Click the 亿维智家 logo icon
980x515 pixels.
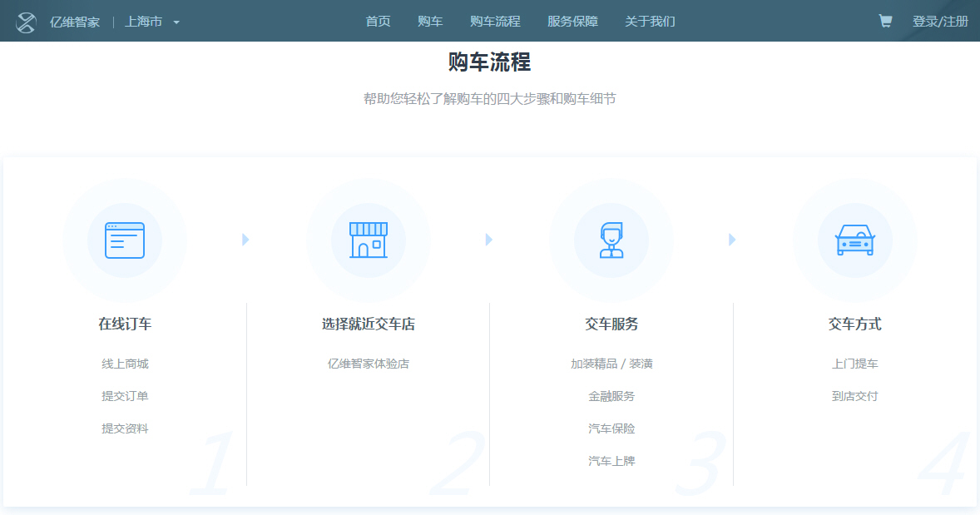tap(27, 22)
